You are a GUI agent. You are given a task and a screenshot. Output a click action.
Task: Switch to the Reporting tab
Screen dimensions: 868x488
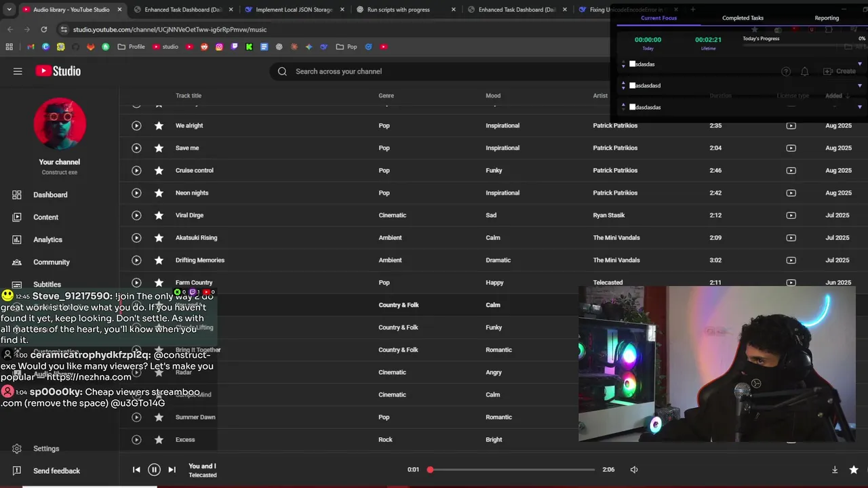827,18
